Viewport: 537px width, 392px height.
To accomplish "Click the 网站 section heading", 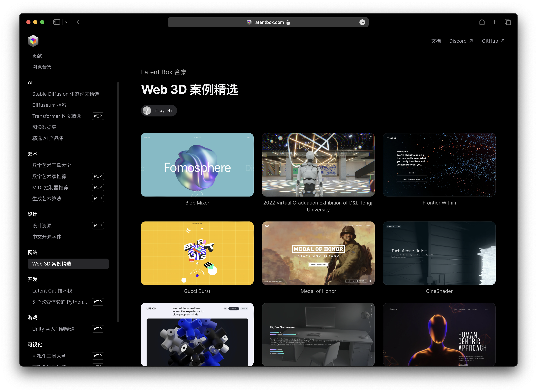I will [x=33, y=252].
